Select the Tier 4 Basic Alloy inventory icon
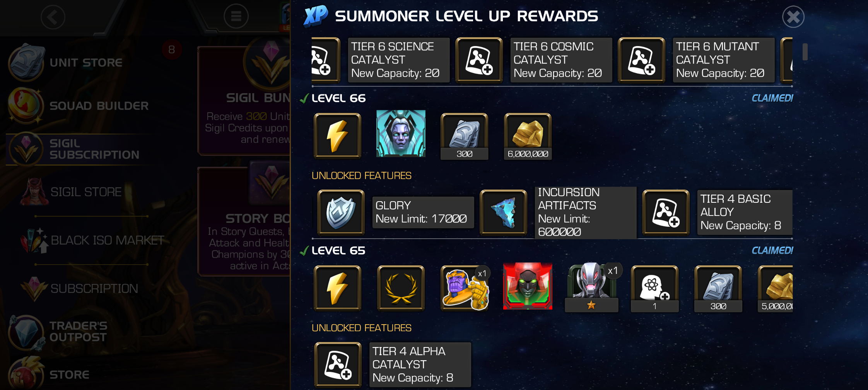The height and width of the screenshot is (390, 868). [666, 212]
